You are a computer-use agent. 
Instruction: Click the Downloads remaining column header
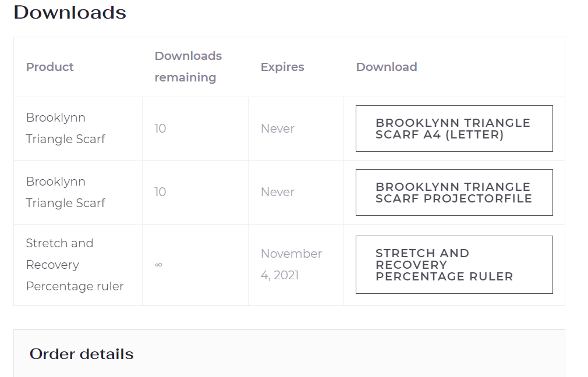(x=188, y=67)
